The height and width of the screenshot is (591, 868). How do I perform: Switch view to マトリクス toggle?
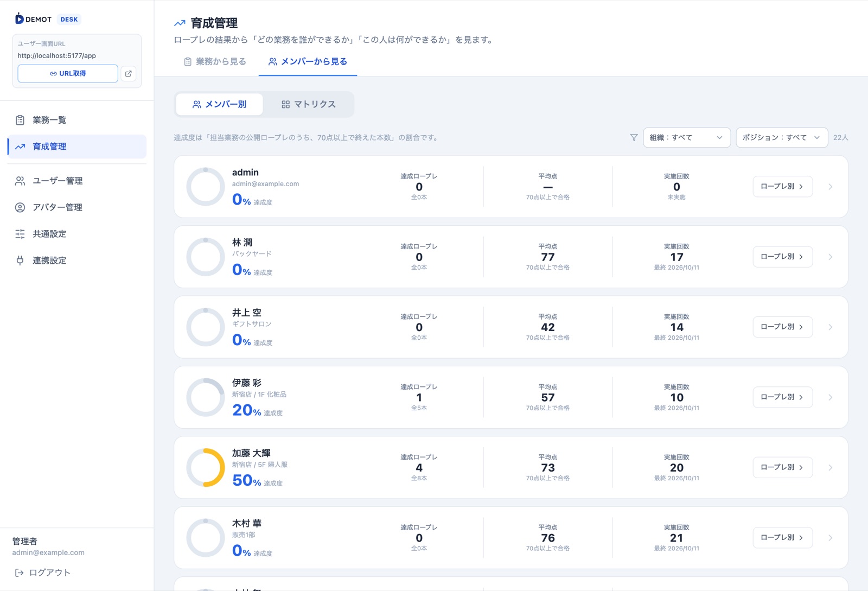click(x=309, y=104)
